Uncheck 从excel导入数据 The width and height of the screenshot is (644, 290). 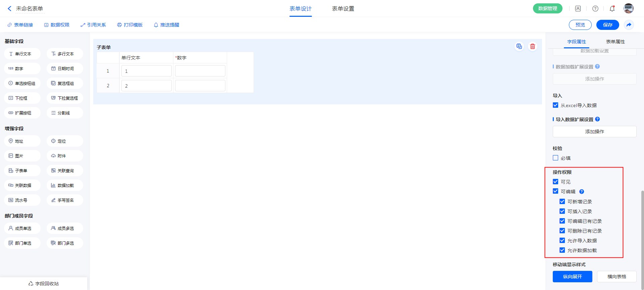(x=556, y=105)
